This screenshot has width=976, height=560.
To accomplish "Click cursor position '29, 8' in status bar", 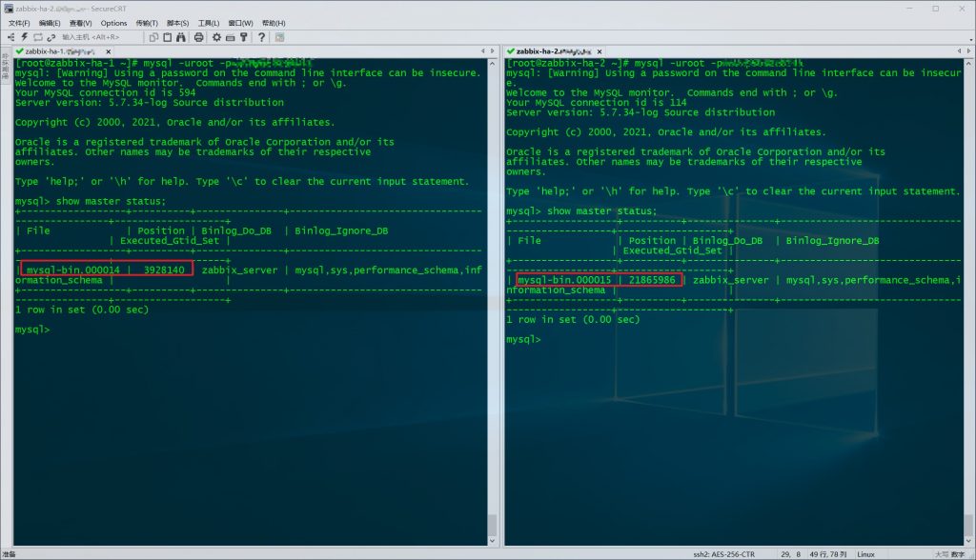I will pos(790,554).
